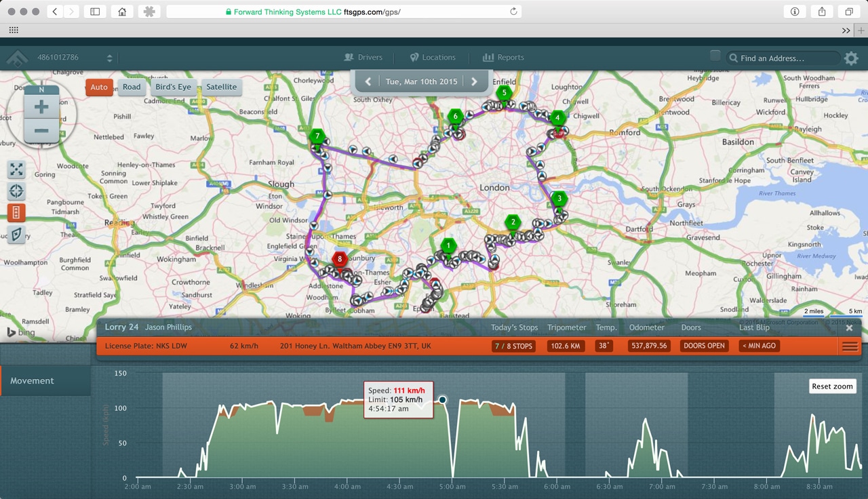Click the 102.6 KM tripometer badge

[x=566, y=346]
